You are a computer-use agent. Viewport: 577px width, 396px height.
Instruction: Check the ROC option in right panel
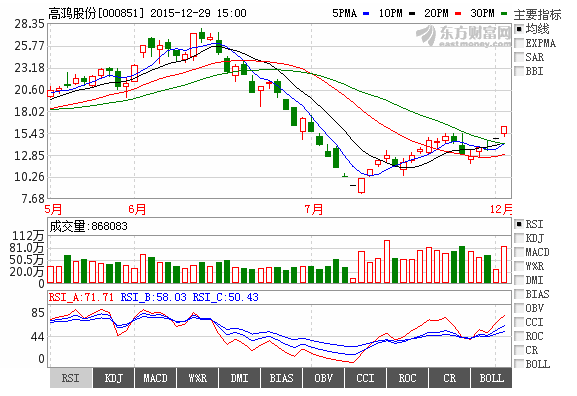(519, 336)
